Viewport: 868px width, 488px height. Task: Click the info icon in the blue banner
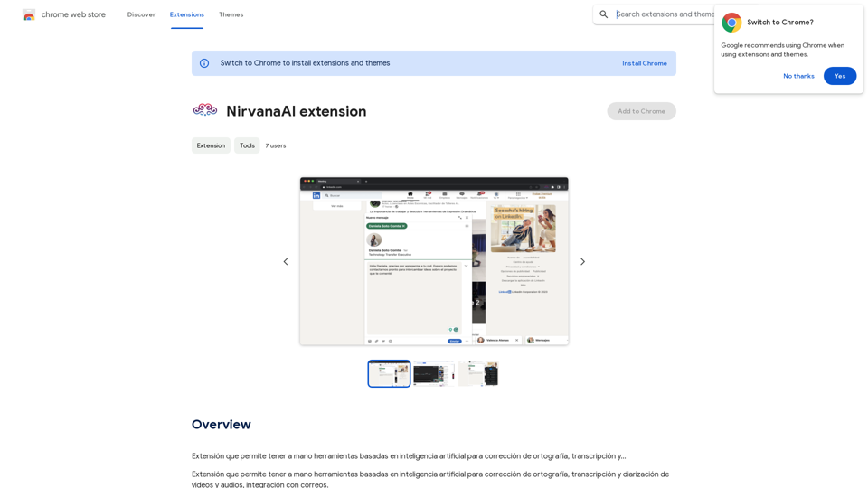click(204, 63)
